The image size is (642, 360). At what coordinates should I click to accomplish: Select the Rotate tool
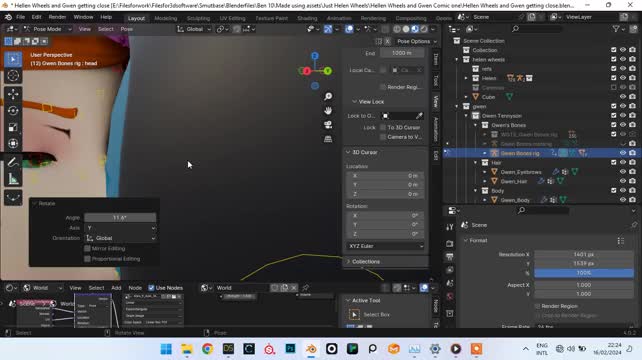click(x=13, y=111)
